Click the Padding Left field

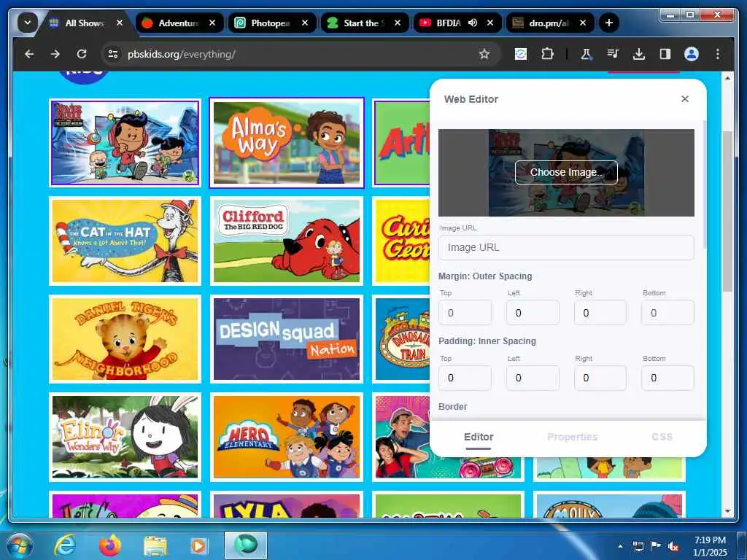click(533, 378)
